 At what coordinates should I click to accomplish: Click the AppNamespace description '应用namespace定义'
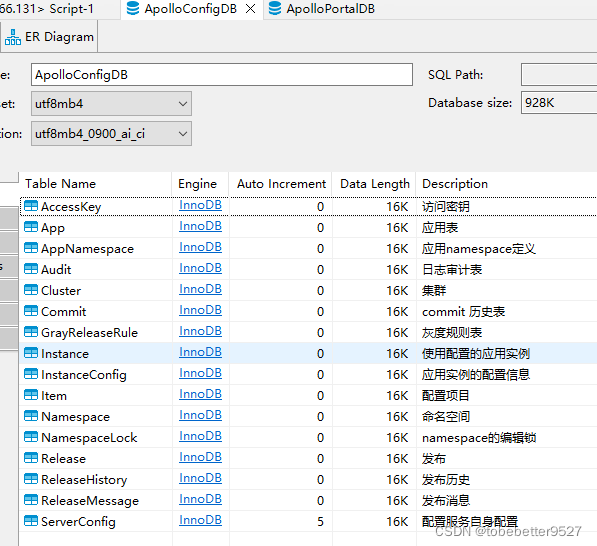pyautogui.click(x=479, y=249)
